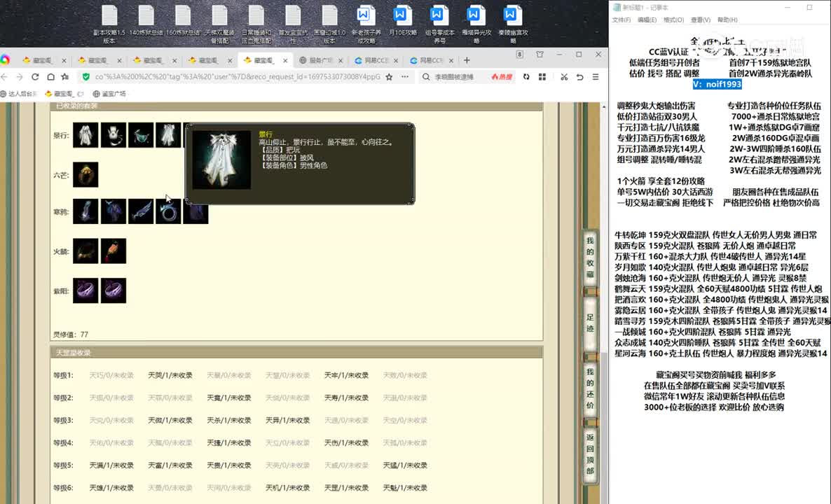The width and height of the screenshot is (831, 504).
Task: Click the "天机/1/未收录" entry
Action: click(x=288, y=488)
